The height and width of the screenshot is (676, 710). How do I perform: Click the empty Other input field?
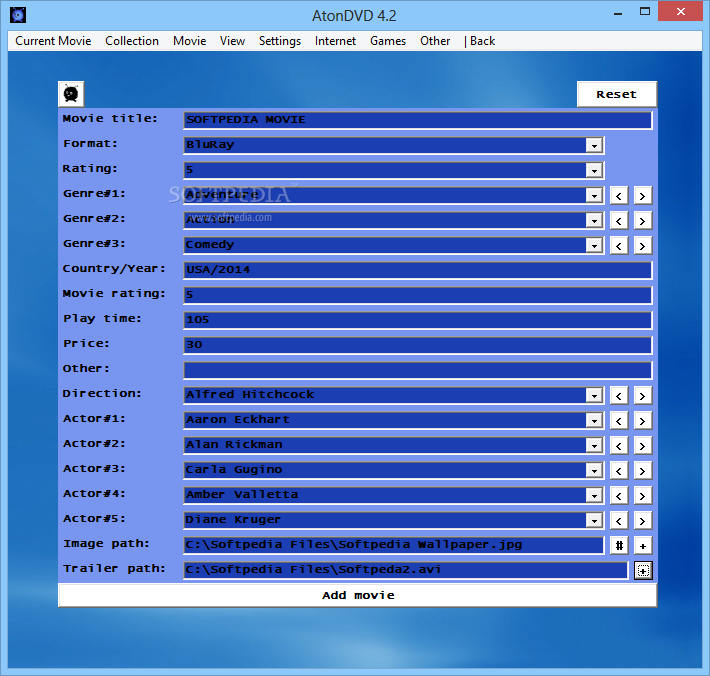[417, 370]
